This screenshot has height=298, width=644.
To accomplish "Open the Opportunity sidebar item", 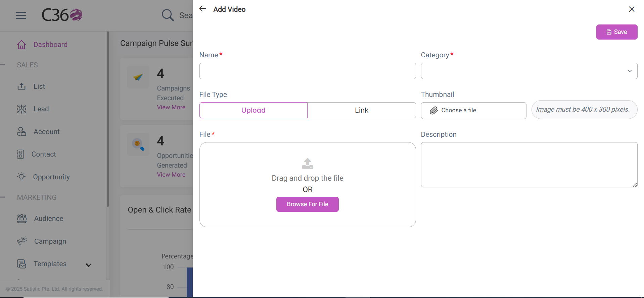I will pos(51,177).
